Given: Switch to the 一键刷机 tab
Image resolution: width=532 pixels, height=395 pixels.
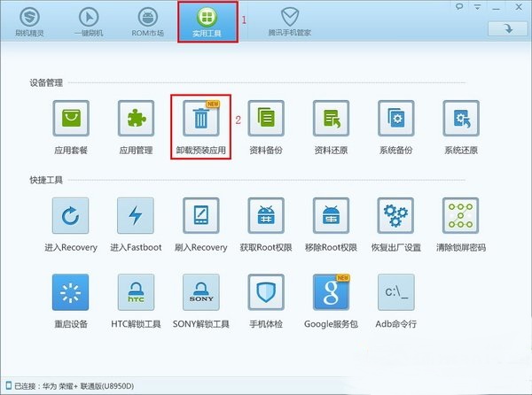Looking at the screenshot, I should point(89,22).
